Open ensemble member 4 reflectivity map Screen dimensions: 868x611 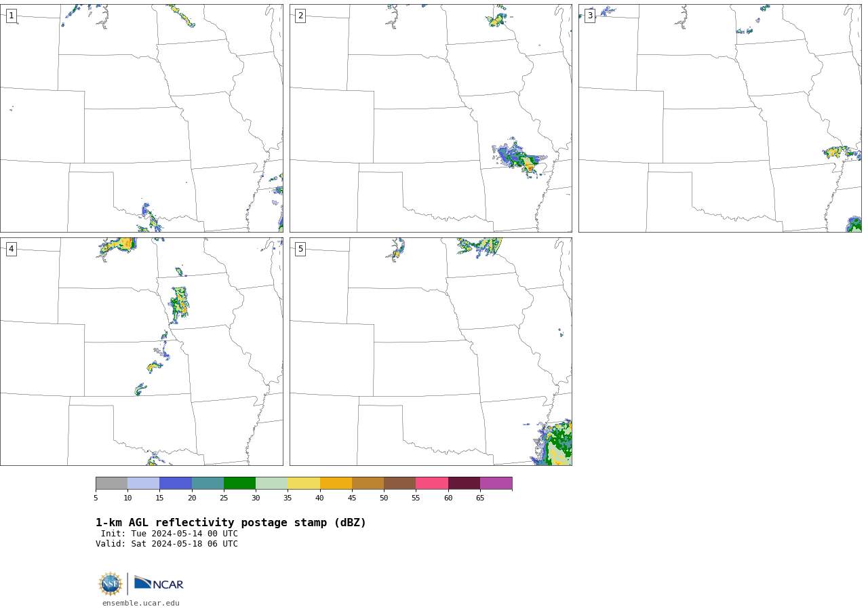(142, 351)
